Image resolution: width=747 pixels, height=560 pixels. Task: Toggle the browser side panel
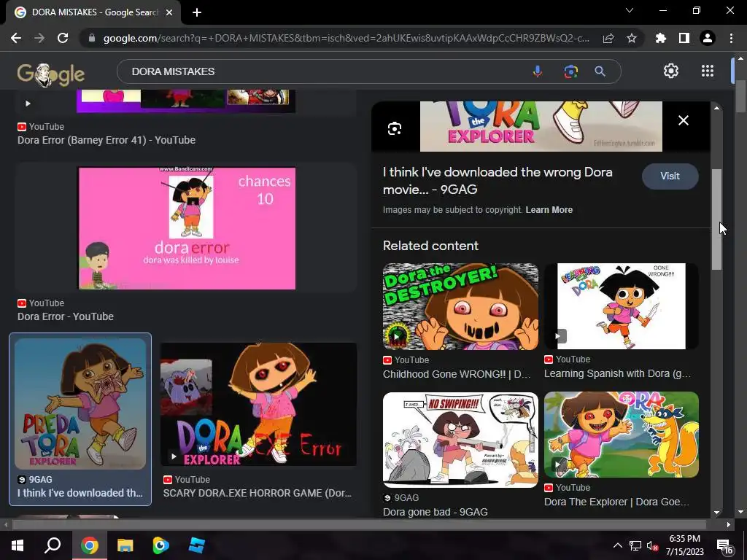tap(684, 38)
